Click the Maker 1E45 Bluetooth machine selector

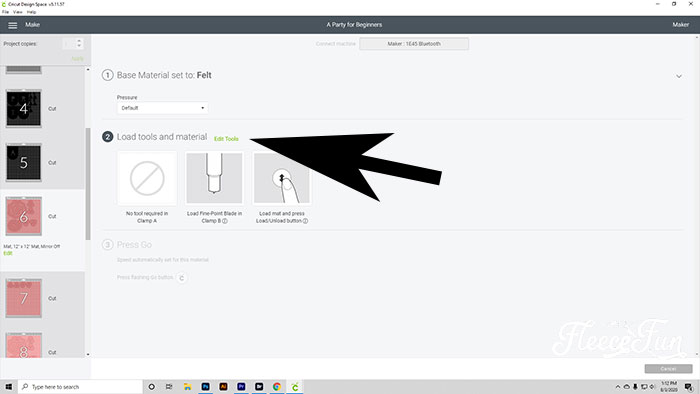(x=414, y=44)
